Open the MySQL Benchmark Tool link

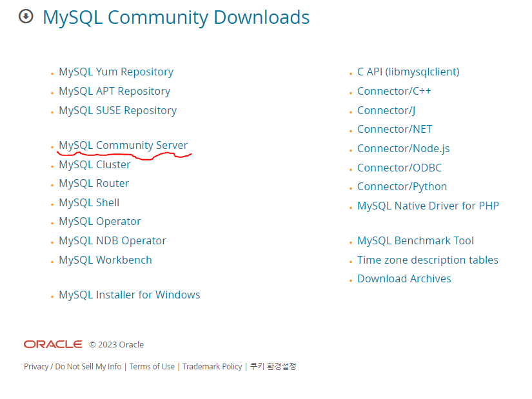[x=416, y=241]
